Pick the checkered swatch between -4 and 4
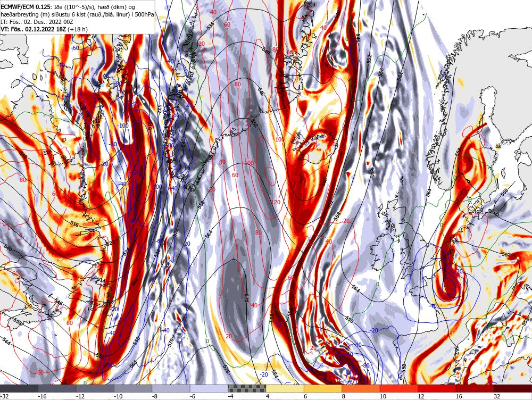Viewport: 532px width, 400px height. [x=247, y=388]
